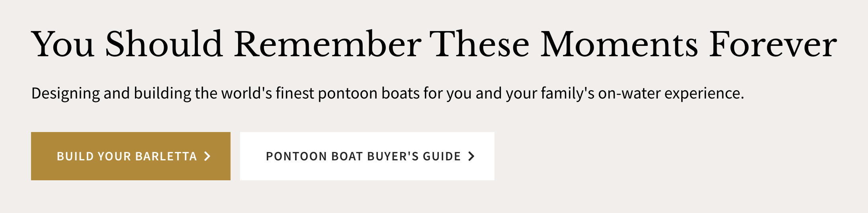The image size is (868, 213).
Task: Click the word "Moments" in the headline
Action: (619, 45)
